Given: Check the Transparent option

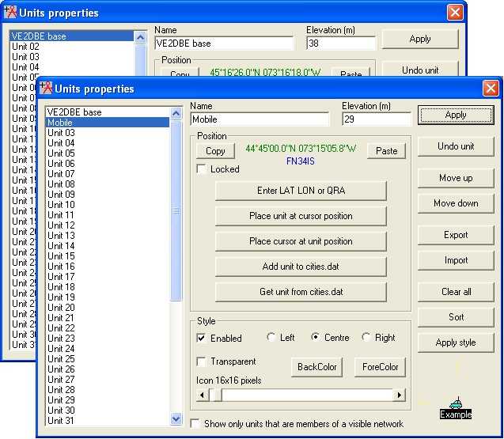Looking at the screenshot, I should pos(202,361).
